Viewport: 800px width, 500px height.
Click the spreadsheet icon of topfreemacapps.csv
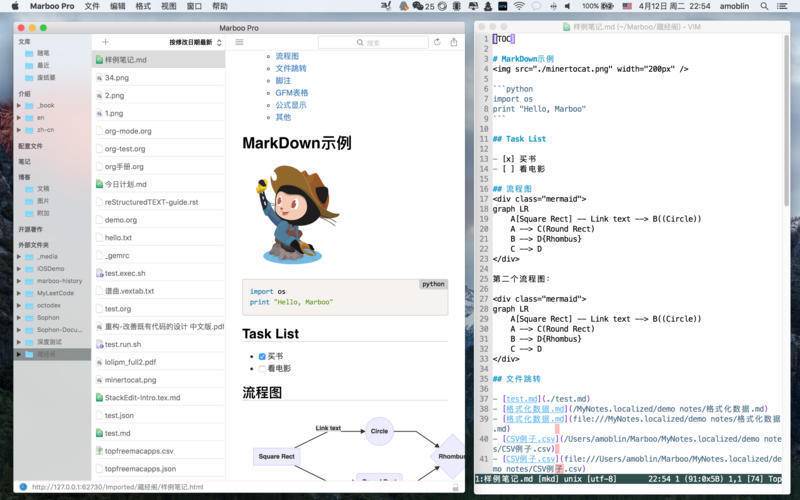pos(99,451)
